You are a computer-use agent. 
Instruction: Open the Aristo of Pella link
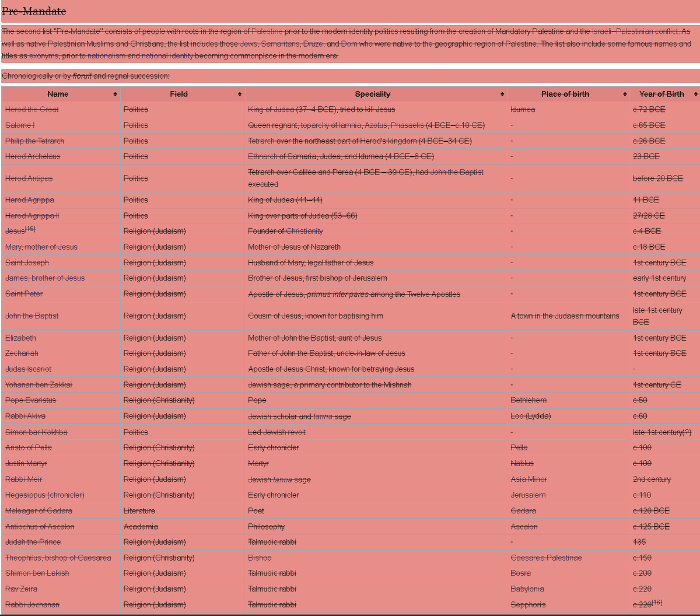click(x=29, y=448)
